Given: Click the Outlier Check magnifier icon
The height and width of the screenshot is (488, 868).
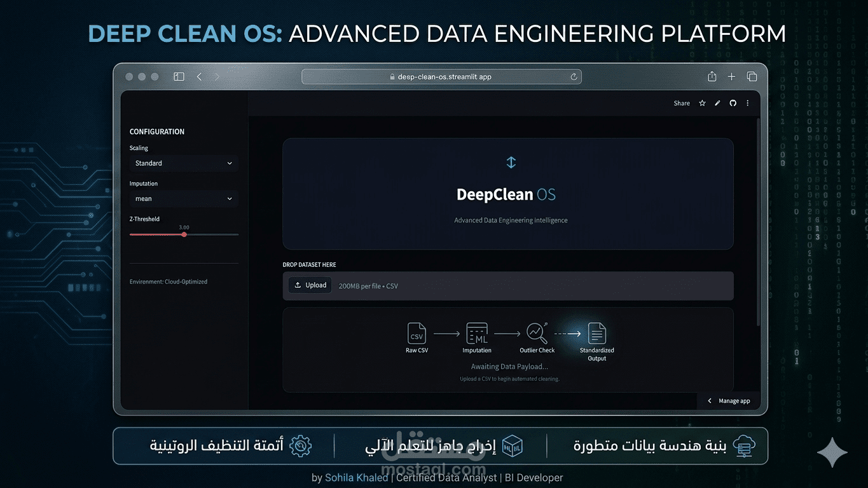Looking at the screenshot, I should coord(537,333).
